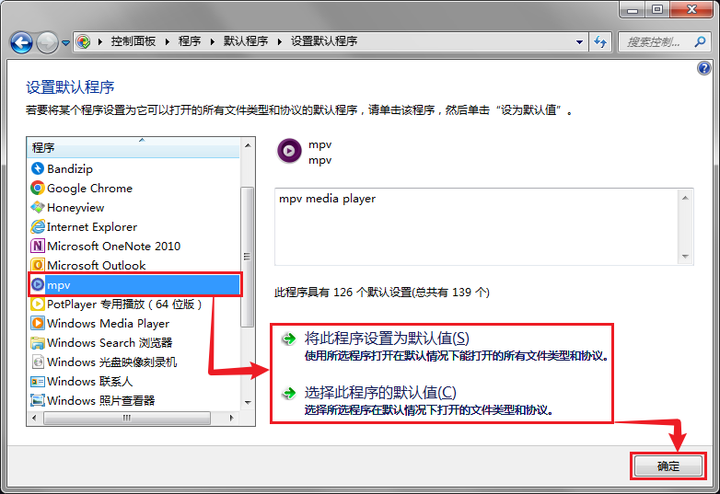Select Microsoft Outlook in program list
This screenshot has height=494, width=720.
pos(133,265)
